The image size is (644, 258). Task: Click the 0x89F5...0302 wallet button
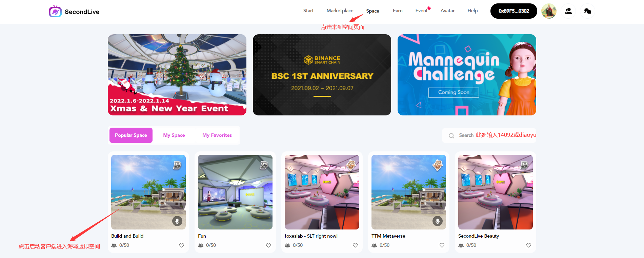click(x=514, y=11)
